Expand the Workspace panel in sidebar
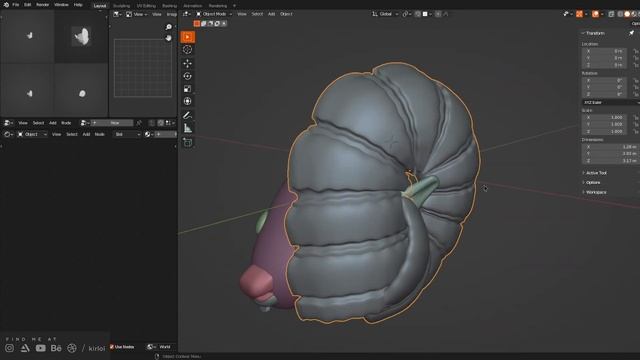Screen dimensions: 640x360 [596, 192]
